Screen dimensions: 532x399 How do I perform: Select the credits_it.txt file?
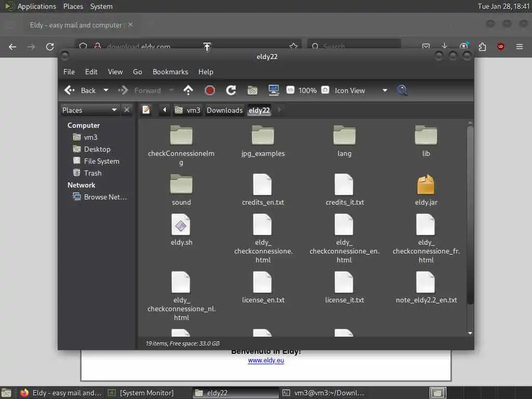click(344, 190)
